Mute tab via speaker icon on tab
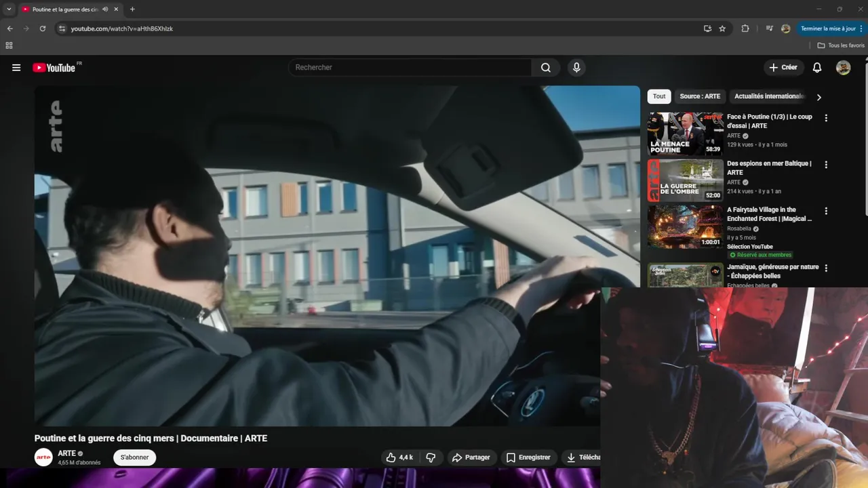The height and width of the screenshot is (488, 868). [105, 9]
